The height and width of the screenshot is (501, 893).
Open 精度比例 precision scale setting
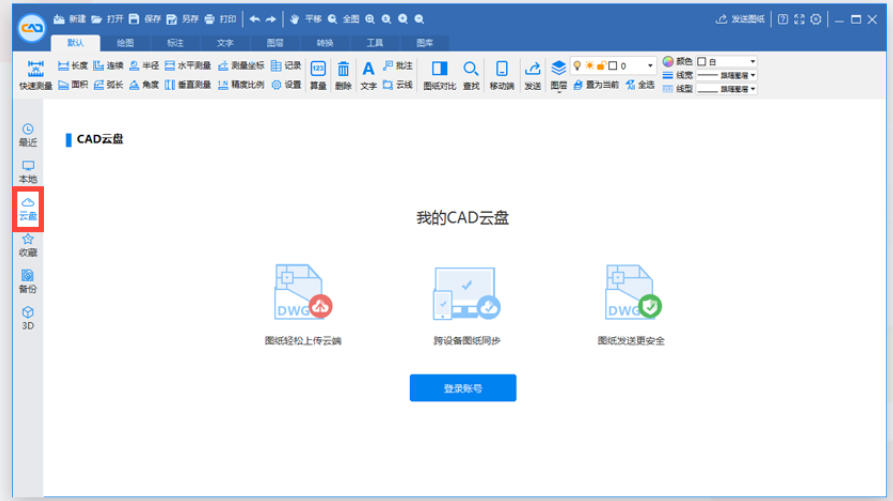pyautogui.click(x=241, y=85)
